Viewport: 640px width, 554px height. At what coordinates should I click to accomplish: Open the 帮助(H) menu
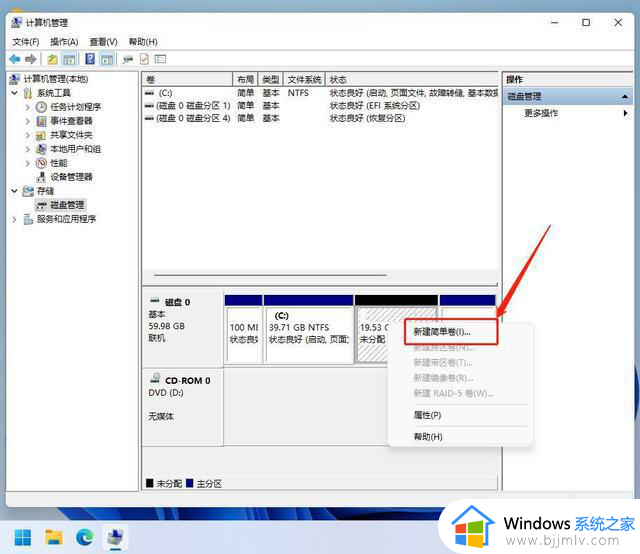point(143,42)
